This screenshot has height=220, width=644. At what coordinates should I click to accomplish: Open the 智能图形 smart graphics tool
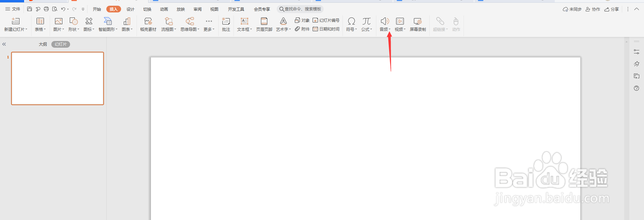(108, 25)
